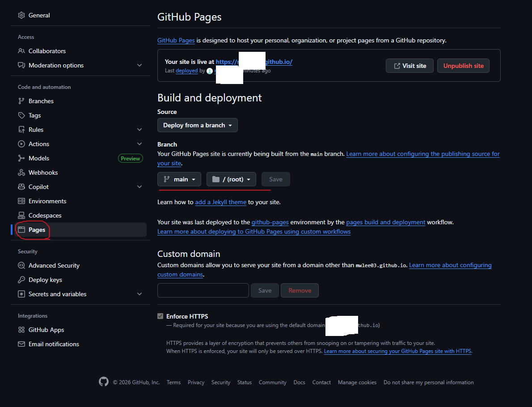Viewport: 532px width, 407px height.
Task: Click the Codespaces icon
Action: click(x=21, y=215)
